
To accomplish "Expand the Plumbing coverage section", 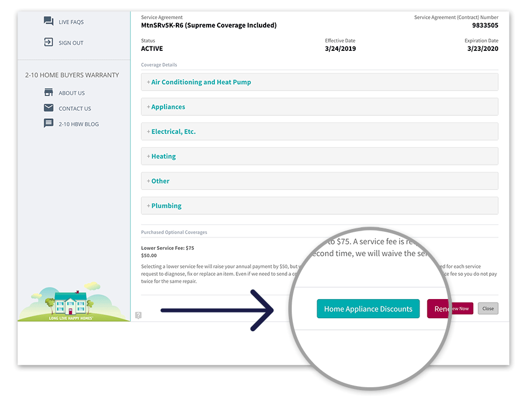I will pyautogui.click(x=319, y=206).
